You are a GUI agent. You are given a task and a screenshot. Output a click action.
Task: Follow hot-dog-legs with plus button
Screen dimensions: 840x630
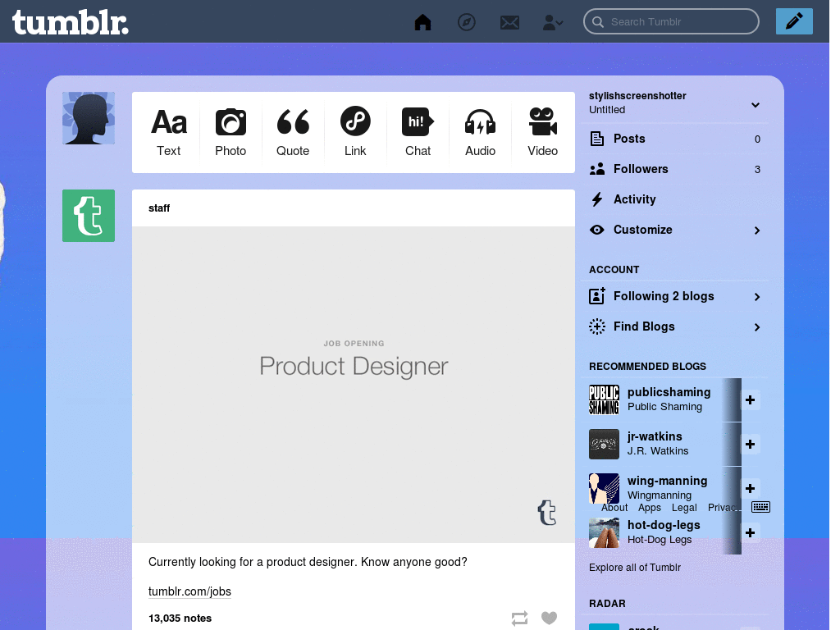750,532
